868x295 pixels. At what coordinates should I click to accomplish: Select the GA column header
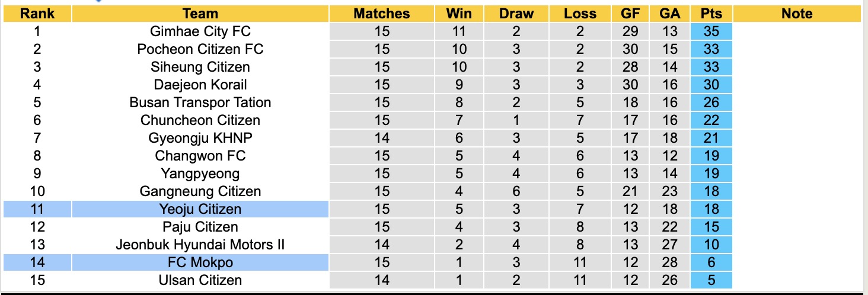(670, 14)
